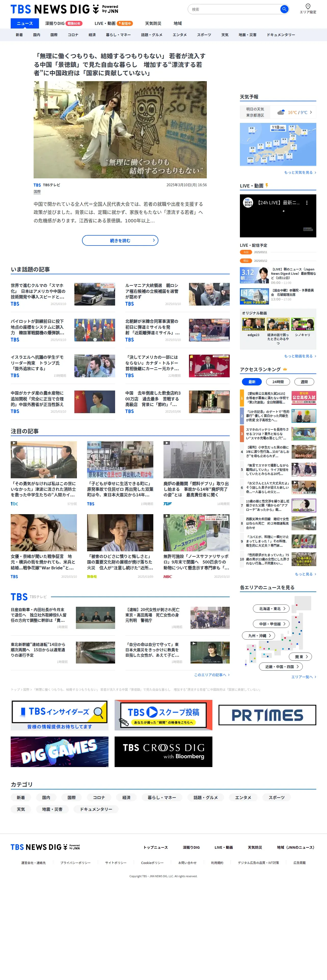Click the crown icon beside アクセスランキング

pyautogui.click(x=285, y=369)
